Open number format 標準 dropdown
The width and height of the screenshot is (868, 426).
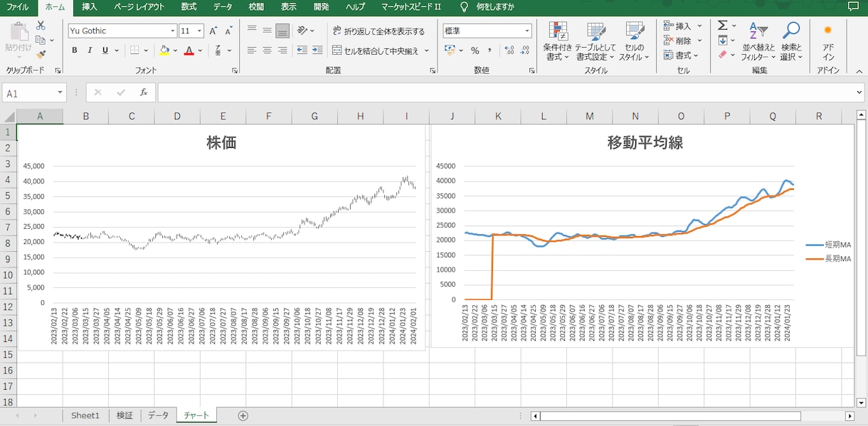point(527,31)
